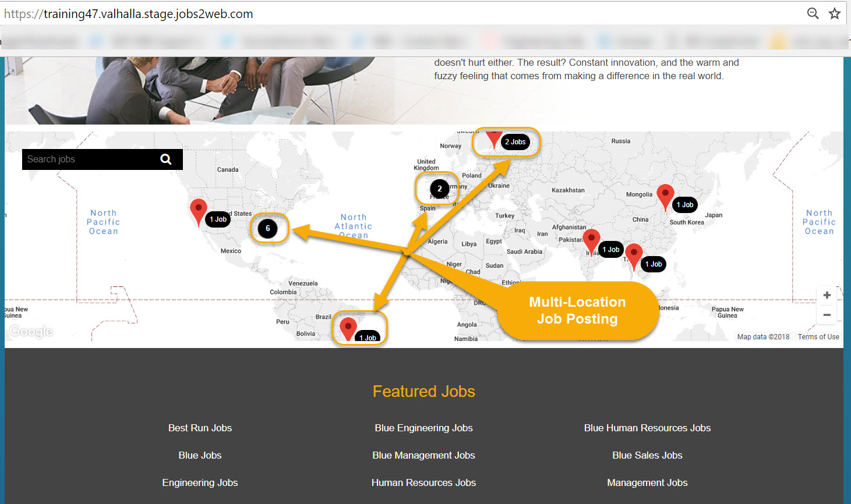Select the browser address bar URL

(129, 14)
